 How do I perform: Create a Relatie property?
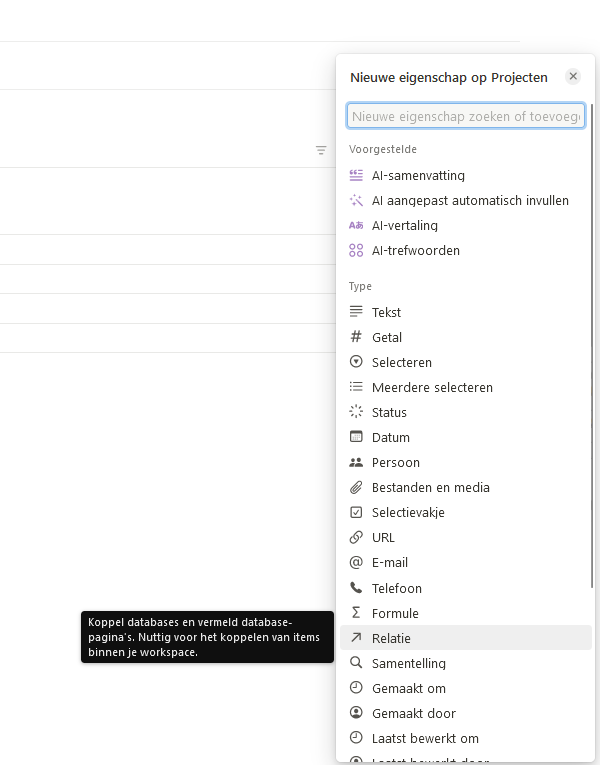466,638
